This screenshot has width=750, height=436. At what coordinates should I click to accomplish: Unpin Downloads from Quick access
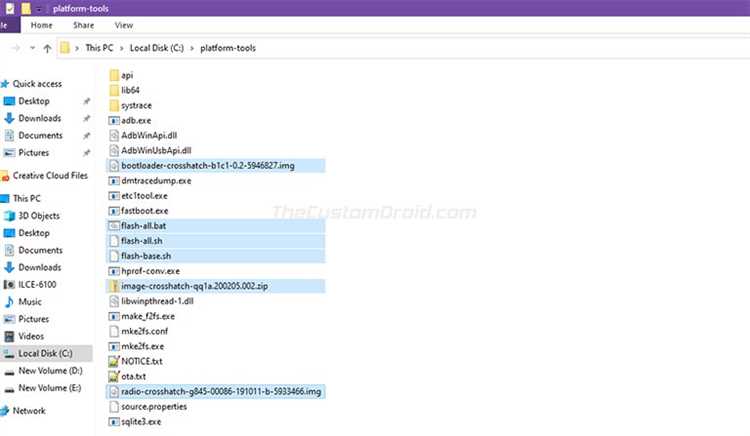pyautogui.click(x=87, y=119)
